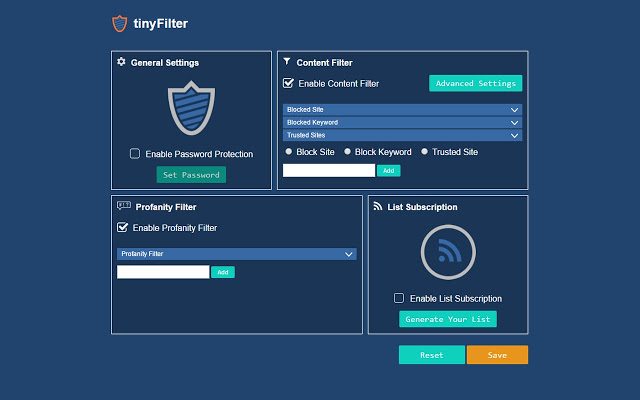Open the Trusted Sites dropdown

pos(402,135)
